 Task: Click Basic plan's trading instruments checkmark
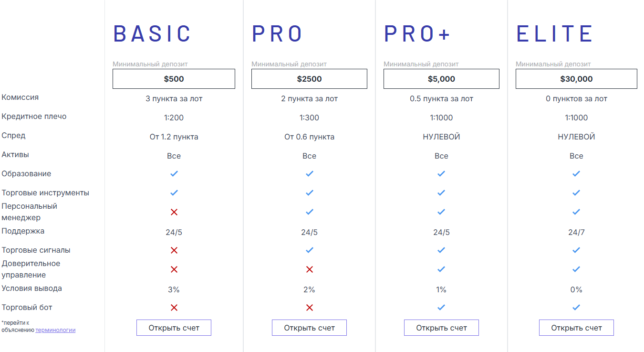(174, 193)
